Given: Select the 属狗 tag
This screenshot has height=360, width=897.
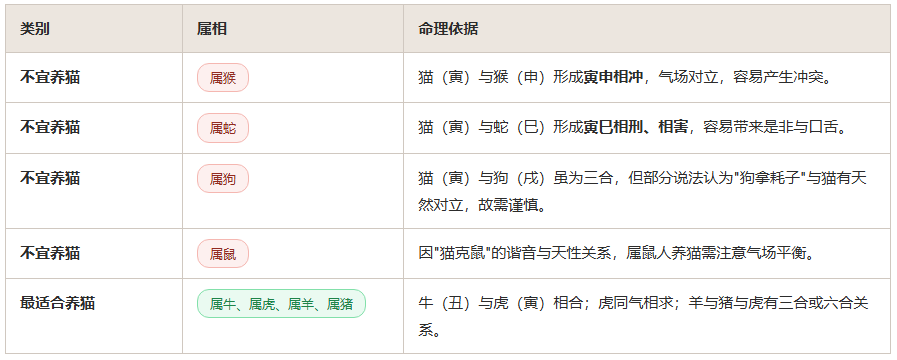Looking at the screenshot, I should click(223, 179).
